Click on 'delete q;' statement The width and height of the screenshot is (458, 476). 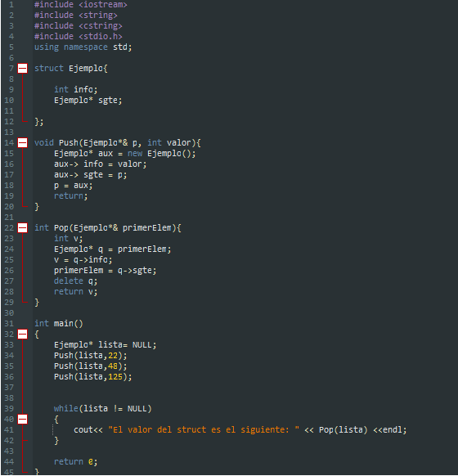(75, 281)
